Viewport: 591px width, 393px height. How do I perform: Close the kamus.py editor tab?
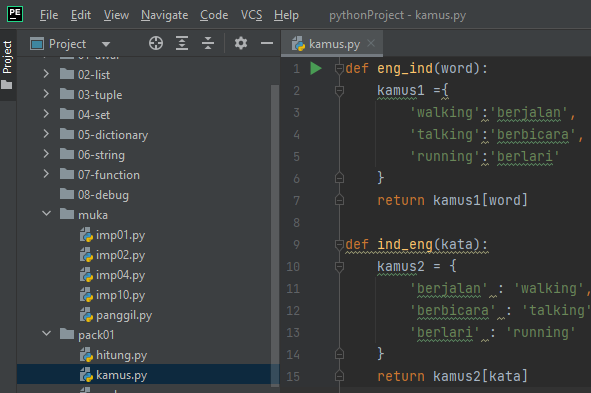tap(371, 43)
